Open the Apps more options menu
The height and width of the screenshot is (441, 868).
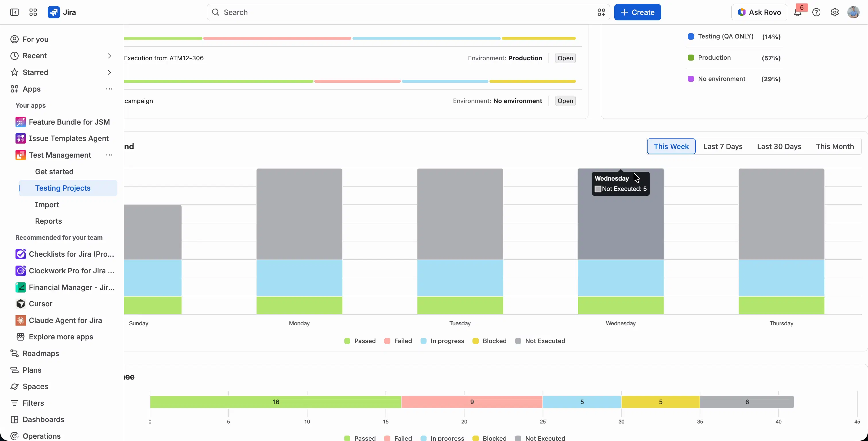[x=109, y=89]
